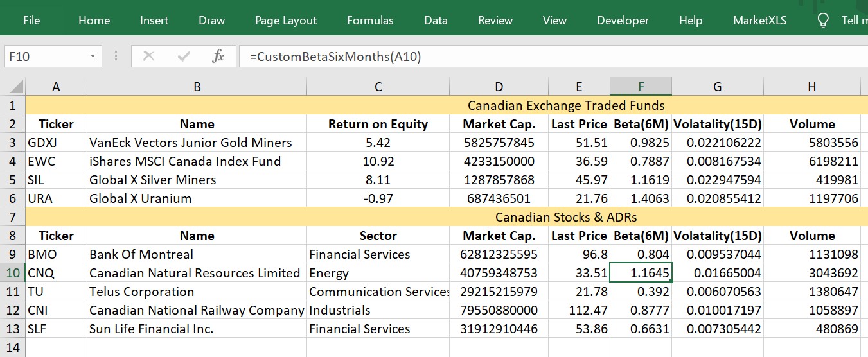
Task: Click the Canadian Exchange Traded Funds title cell
Action: click(566, 105)
